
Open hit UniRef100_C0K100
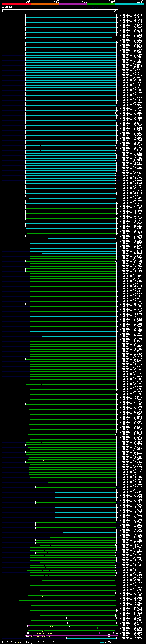(131, 638)
